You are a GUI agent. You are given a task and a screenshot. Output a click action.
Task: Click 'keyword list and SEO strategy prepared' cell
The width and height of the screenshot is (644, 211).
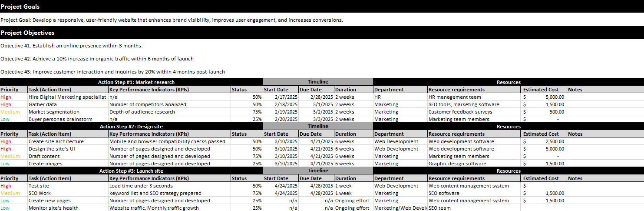[169, 193]
